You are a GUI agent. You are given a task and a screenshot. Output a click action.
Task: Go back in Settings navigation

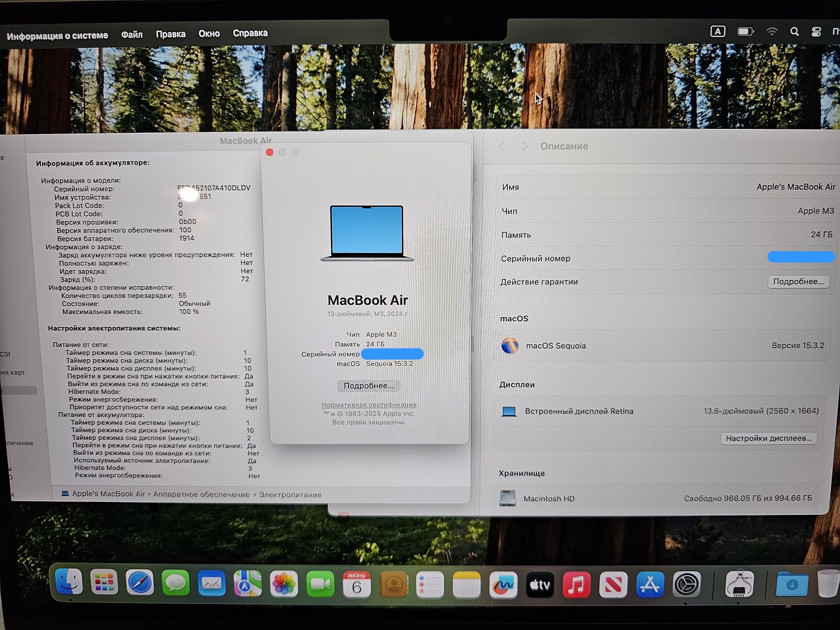501,146
